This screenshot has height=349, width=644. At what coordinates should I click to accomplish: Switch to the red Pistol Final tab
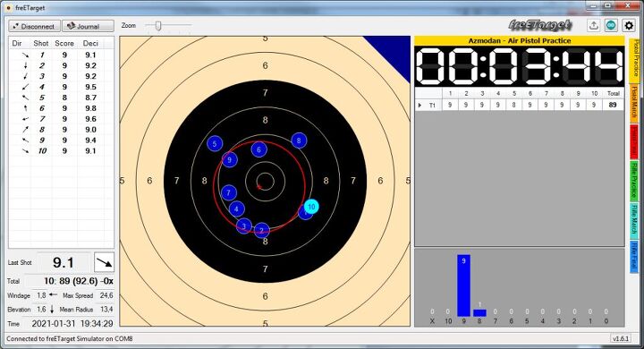point(634,142)
